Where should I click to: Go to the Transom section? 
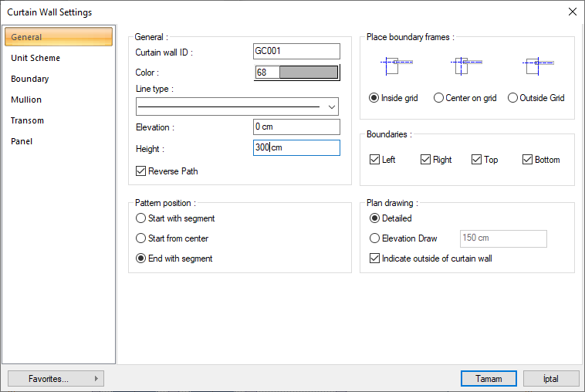[27, 120]
